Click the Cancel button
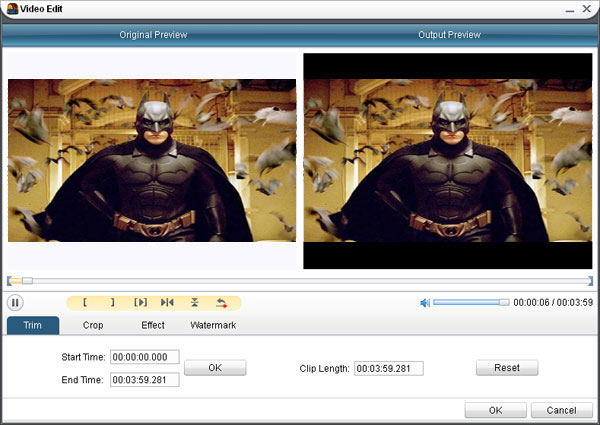 (561, 410)
